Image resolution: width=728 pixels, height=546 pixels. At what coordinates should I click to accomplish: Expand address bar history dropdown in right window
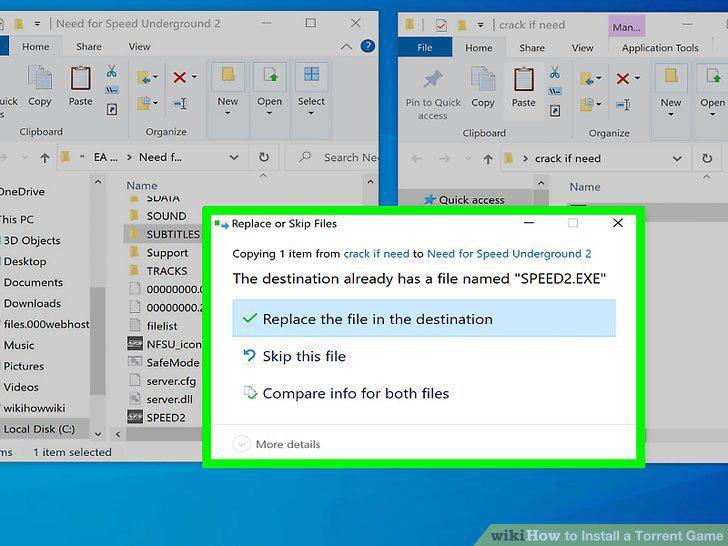point(677,159)
